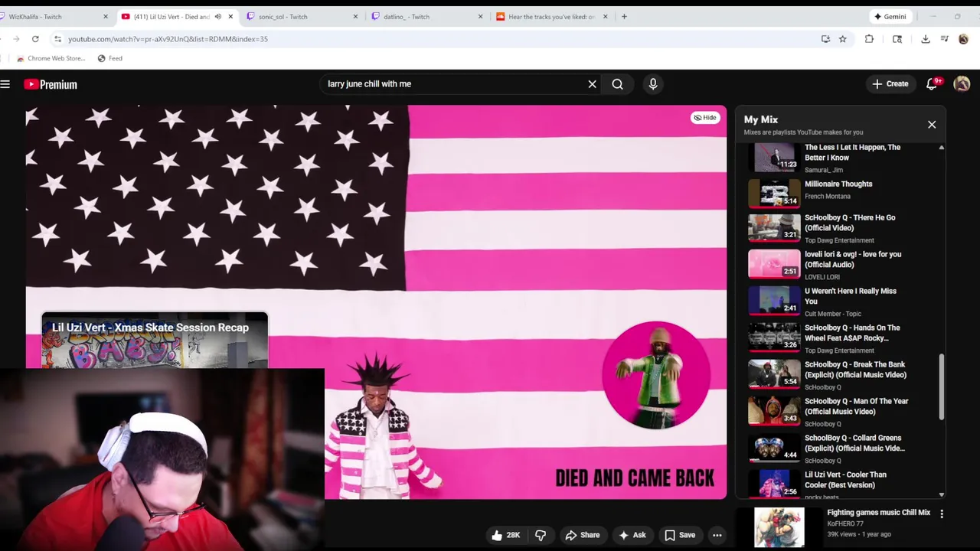Open Xmas Skate Session Recap end card
Image resolution: width=980 pixels, height=551 pixels.
tap(155, 341)
